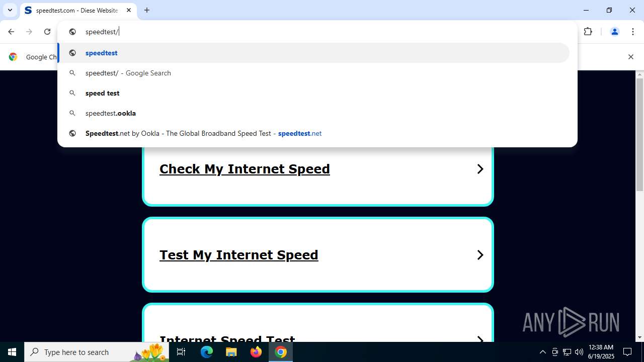Select the 'speedtest.ookla' suggestion
Viewport: 644px width, 362px height.
coord(314,113)
